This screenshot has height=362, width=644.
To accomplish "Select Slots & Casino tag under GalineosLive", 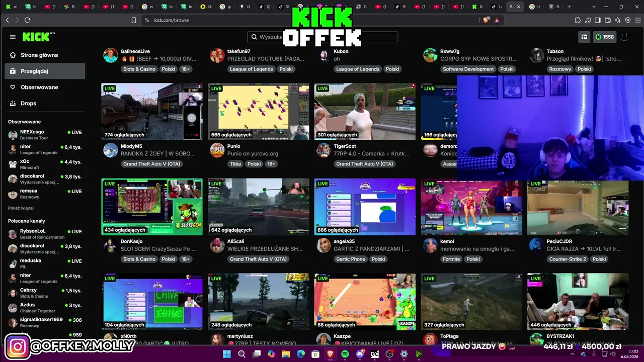I will click(x=139, y=69).
